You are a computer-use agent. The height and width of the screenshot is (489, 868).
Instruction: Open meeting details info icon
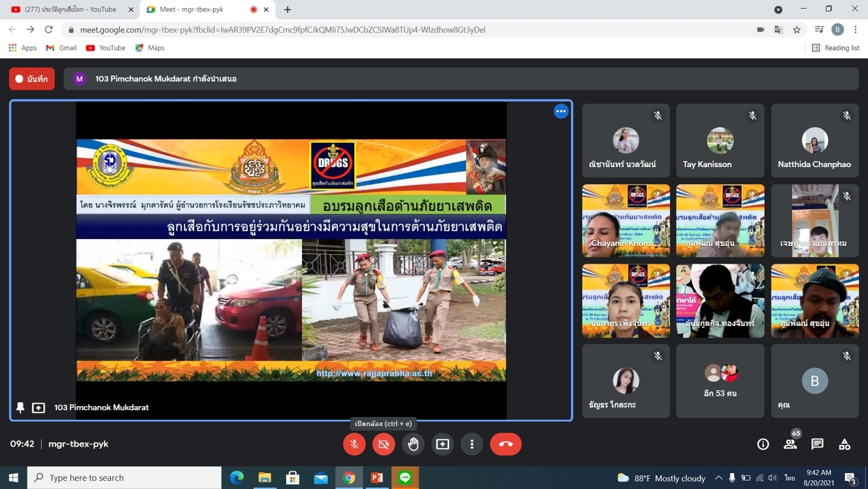[763, 444]
